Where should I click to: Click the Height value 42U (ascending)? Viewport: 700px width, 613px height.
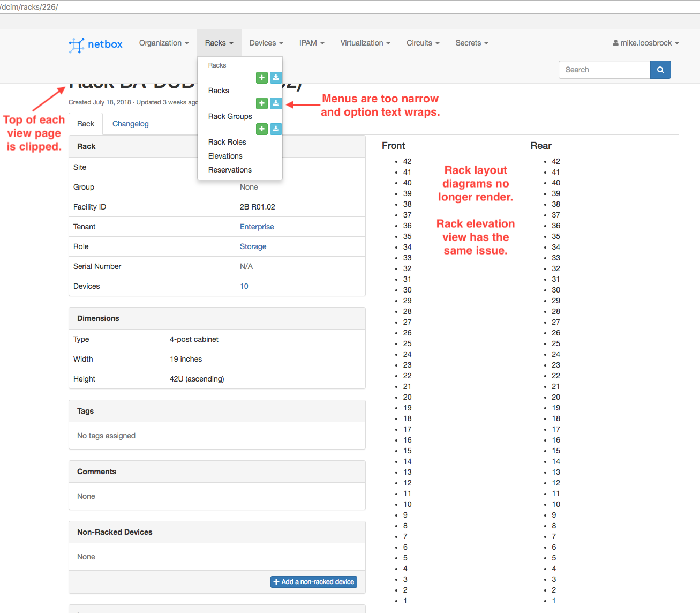coord(197,379)
